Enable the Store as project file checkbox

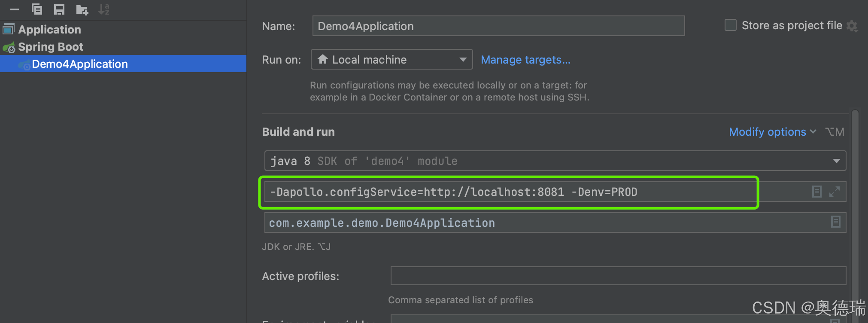point(730,25)
